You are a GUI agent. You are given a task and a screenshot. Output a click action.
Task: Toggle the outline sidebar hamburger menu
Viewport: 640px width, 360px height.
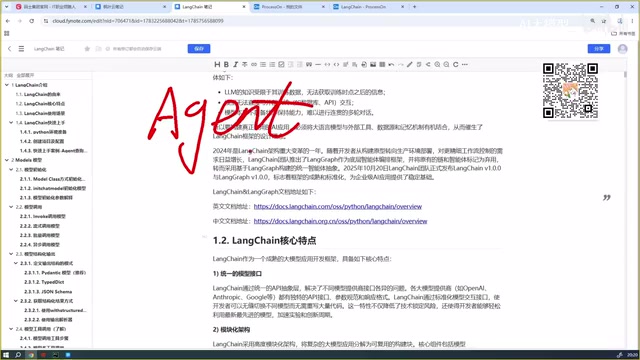pos(21,49)
